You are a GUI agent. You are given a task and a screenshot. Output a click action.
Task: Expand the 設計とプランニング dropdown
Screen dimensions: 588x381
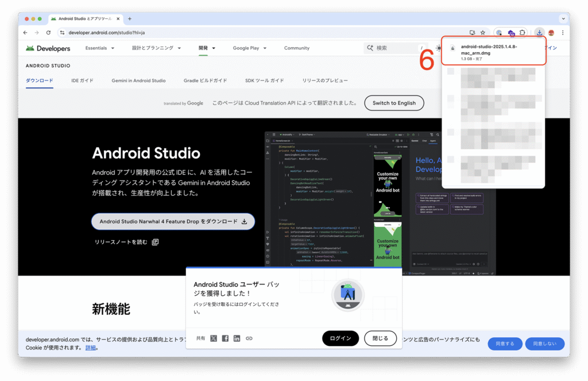click(156, 48)
